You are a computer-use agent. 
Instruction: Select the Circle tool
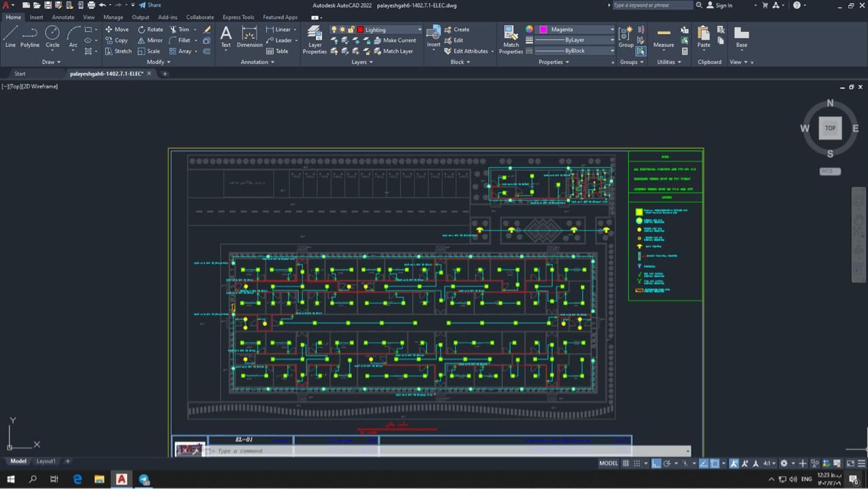pos(52,37)
